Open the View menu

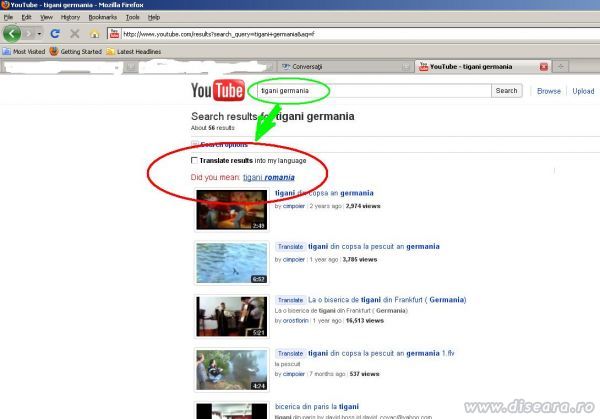pos(46,17)
